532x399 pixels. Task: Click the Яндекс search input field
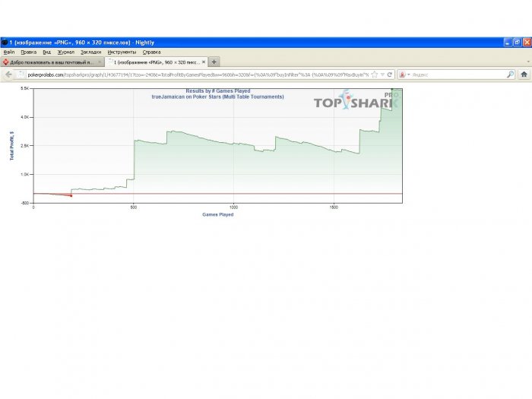point(458,74)
